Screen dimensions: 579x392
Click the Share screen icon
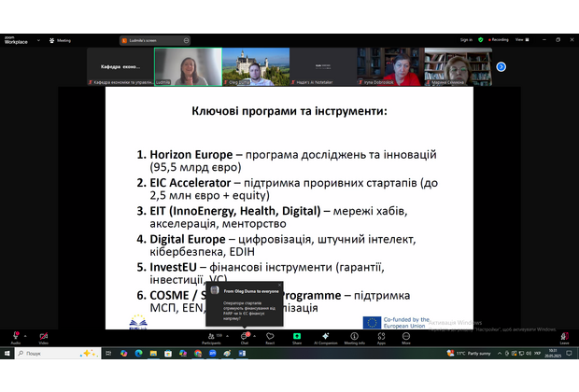[x=296, y=337]
